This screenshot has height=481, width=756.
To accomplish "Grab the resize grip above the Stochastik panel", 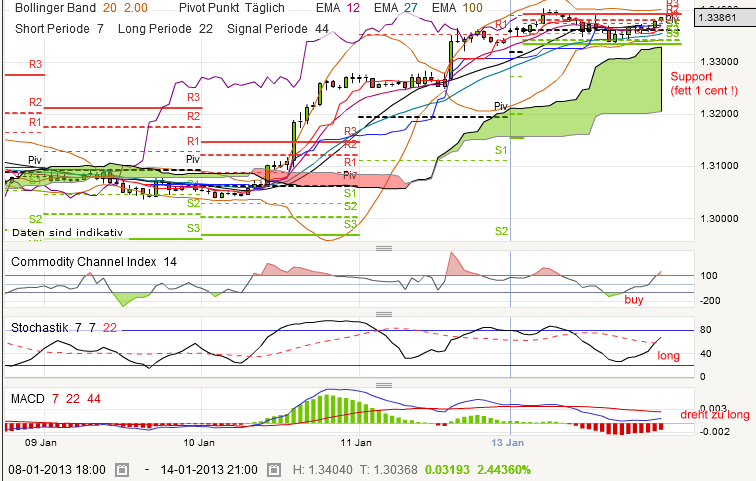I will tap(384, 314).
